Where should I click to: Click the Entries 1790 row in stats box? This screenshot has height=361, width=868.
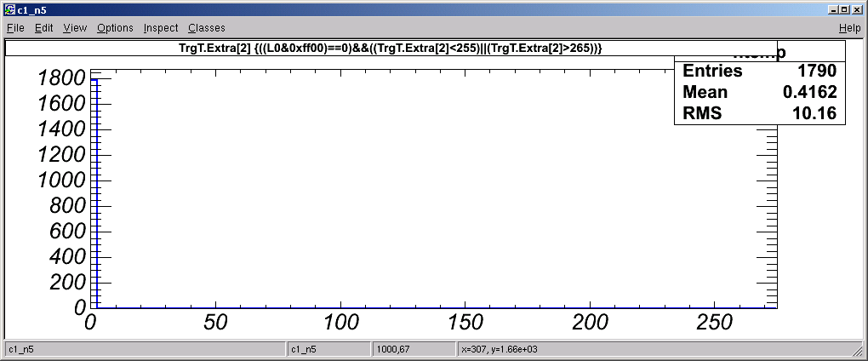(x=759, y=71)
